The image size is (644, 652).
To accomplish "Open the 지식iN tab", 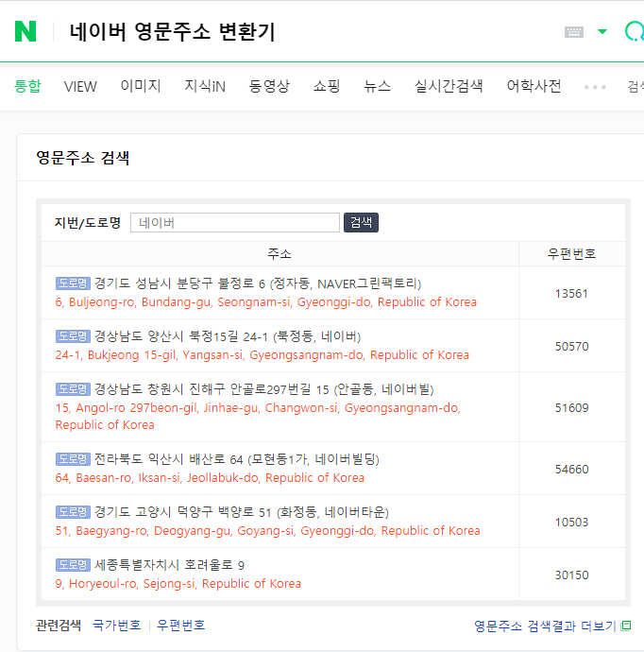I will point(205,86).
